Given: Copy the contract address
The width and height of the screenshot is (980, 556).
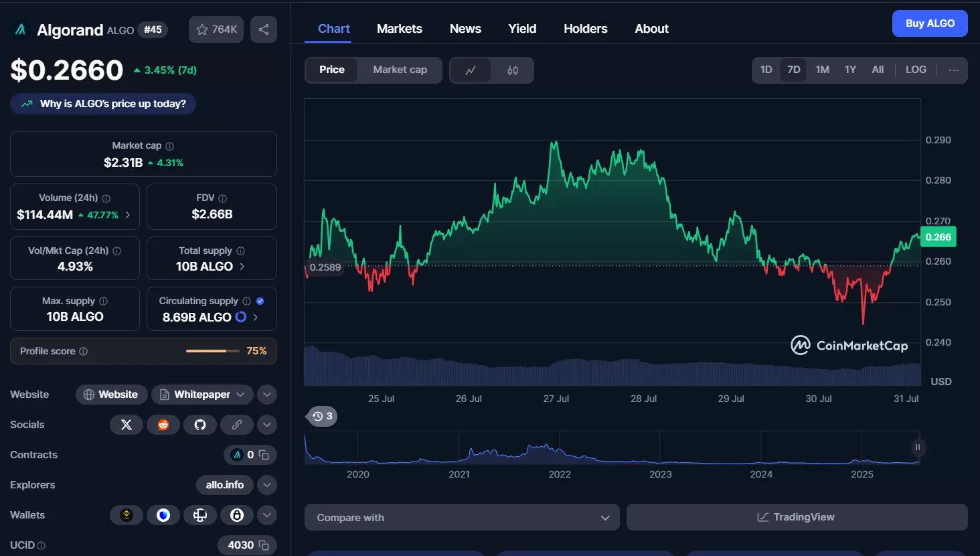Looking at the screenshot, I should tap(264, 455).
